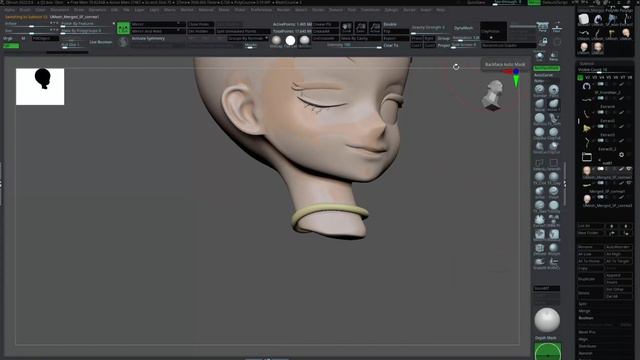Toggle the DynaMesh button

(x=464, y=28)
